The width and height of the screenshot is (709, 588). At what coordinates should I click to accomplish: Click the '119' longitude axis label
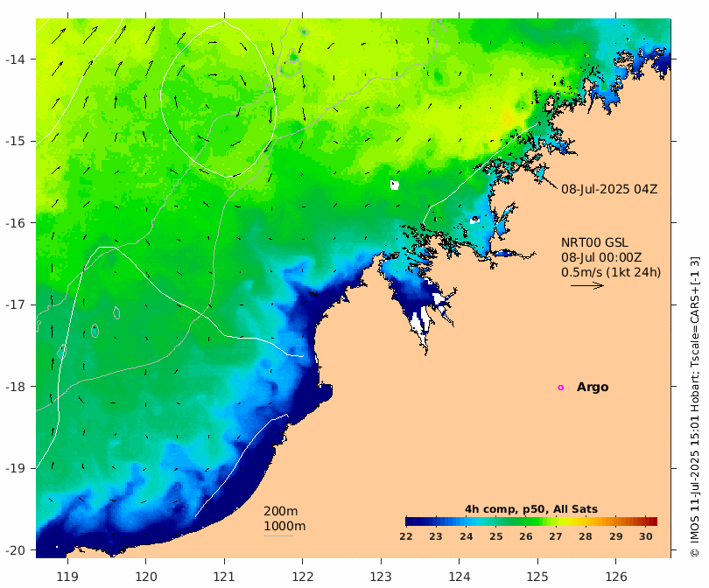tap(67, 577)
